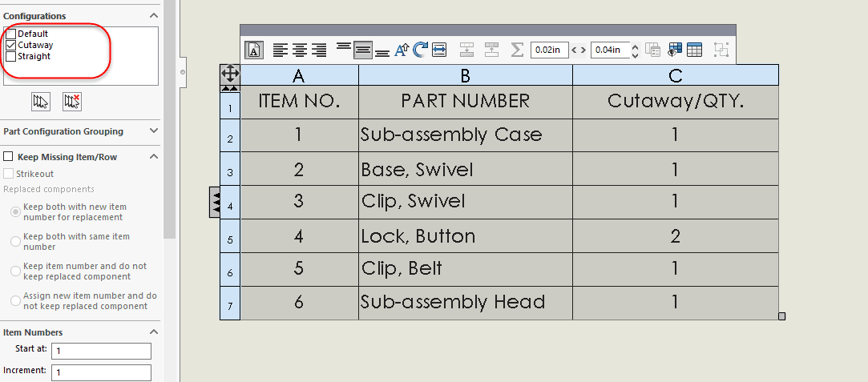Choose right align text icon
This screenshot has height=382, width=868.
319,50
